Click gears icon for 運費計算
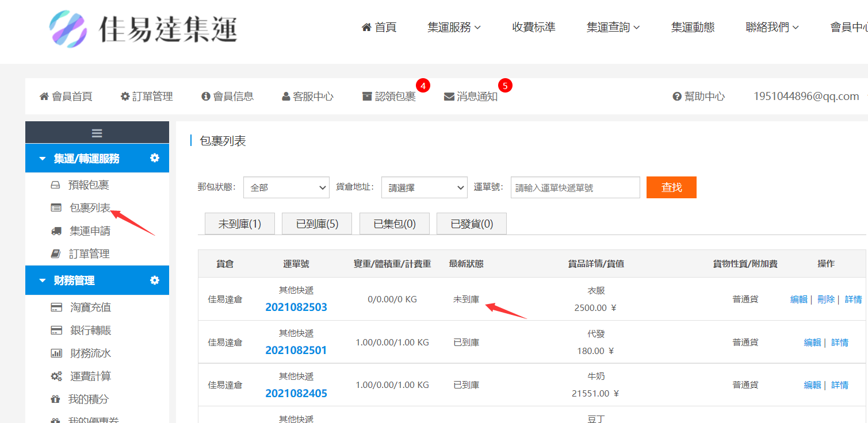 (x=56, y=376)
